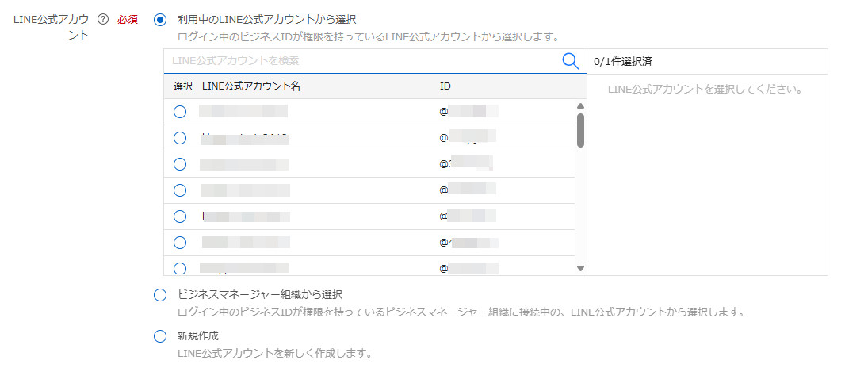Select ビジネスマネージャー組織から選択 radio option

click(x=160, y=295)
